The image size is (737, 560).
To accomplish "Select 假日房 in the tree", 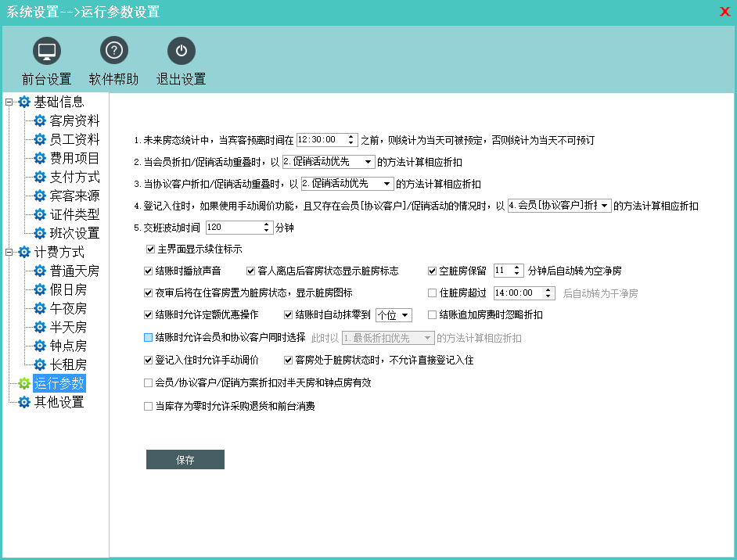I will click(68, 290).
